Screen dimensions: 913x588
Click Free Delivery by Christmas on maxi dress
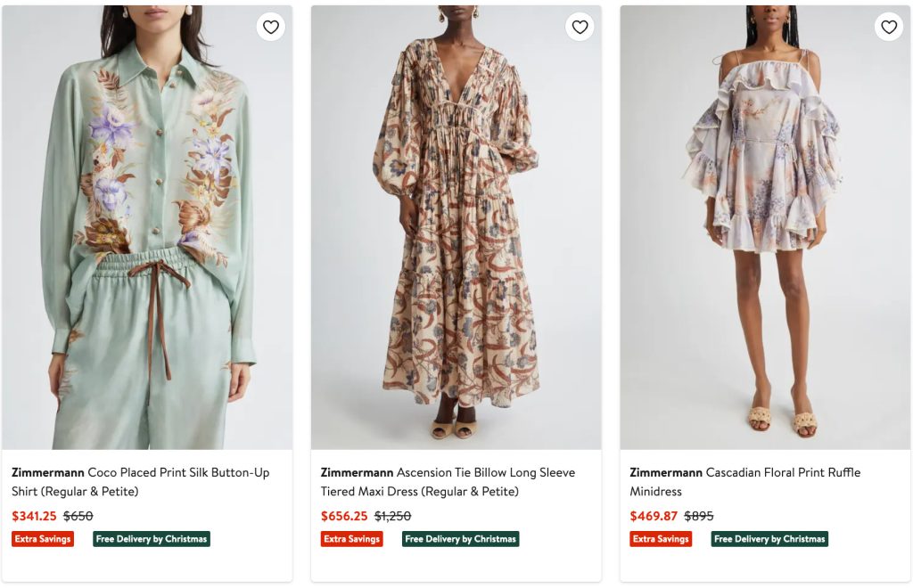[x=460, y=539]
